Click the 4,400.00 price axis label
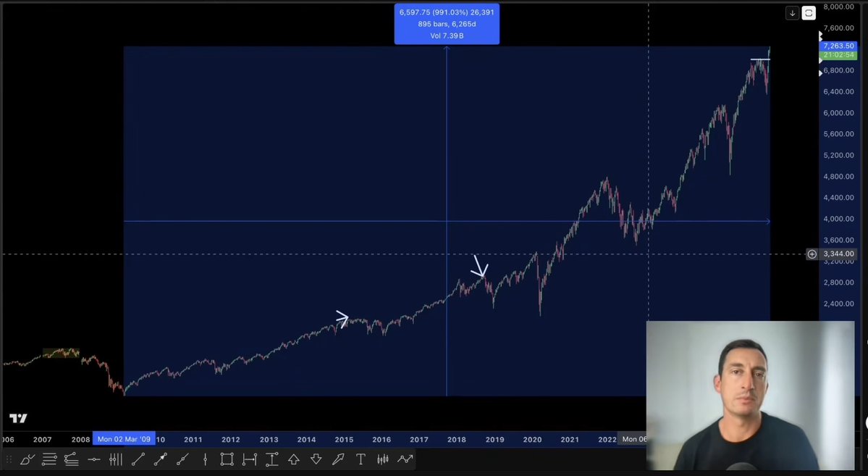 pyautogui.click(x=838, y=197)
